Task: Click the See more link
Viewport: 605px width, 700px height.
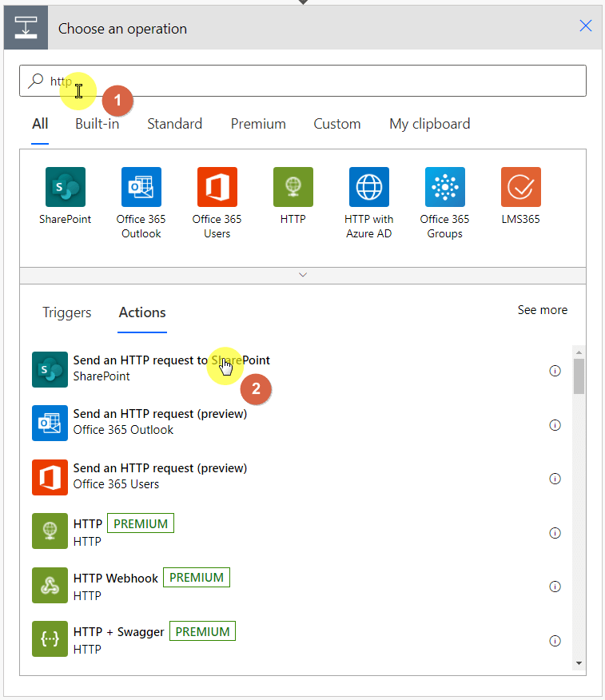Action: (542, 310)
